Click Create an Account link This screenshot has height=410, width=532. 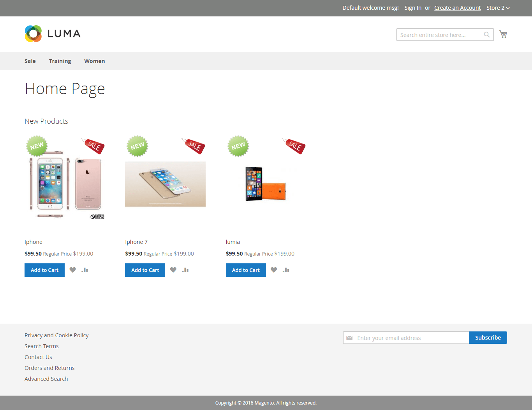[x=458, y=8]
